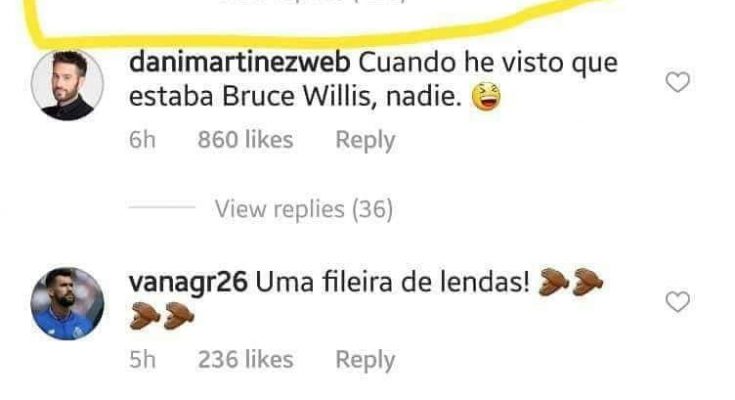The width and height of the screenshot is (735, 400).
Task: View the 860 likes list
Action: [245, 140]
